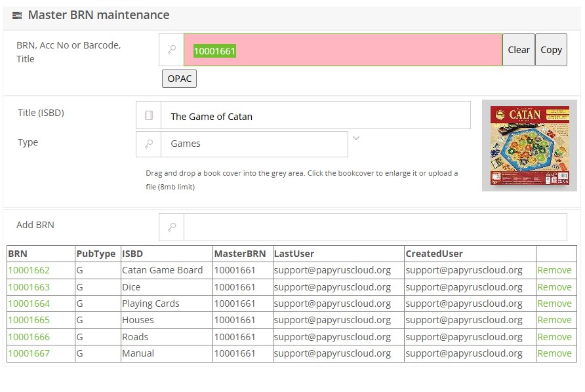This screenshot has height=392, width=585.
Task: Click the search key icon beside BRN field
Action: pos(171,50)
